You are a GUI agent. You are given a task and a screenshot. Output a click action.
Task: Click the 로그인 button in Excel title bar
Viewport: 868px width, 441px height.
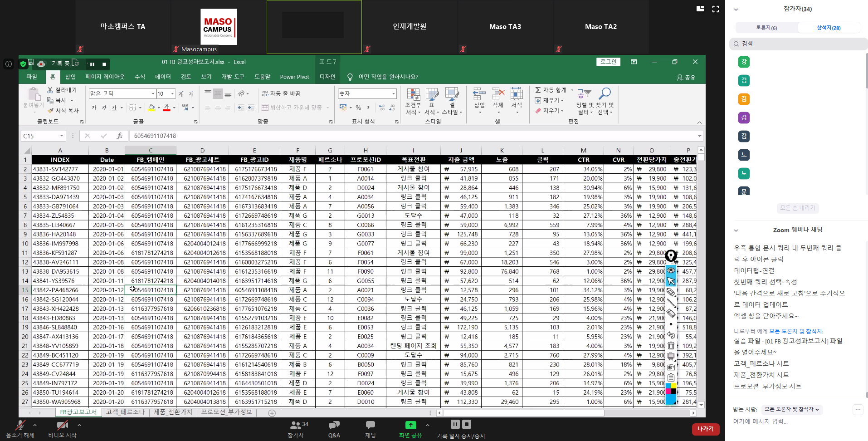[x=608, y=62]
